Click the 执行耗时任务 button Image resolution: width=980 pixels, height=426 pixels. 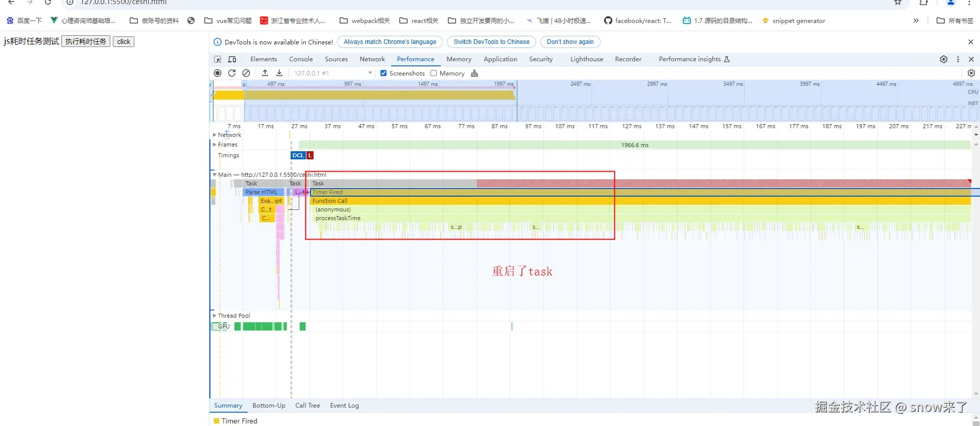pos(86,41)
